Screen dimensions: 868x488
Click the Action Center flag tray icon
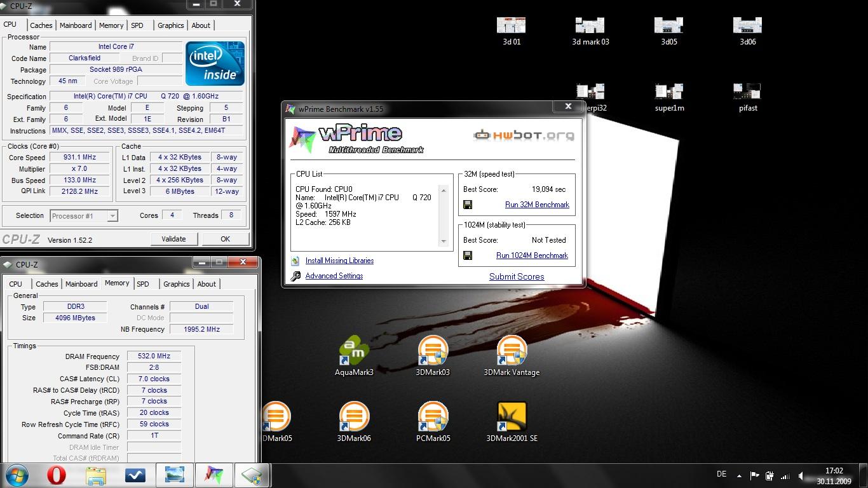(754, 475)
